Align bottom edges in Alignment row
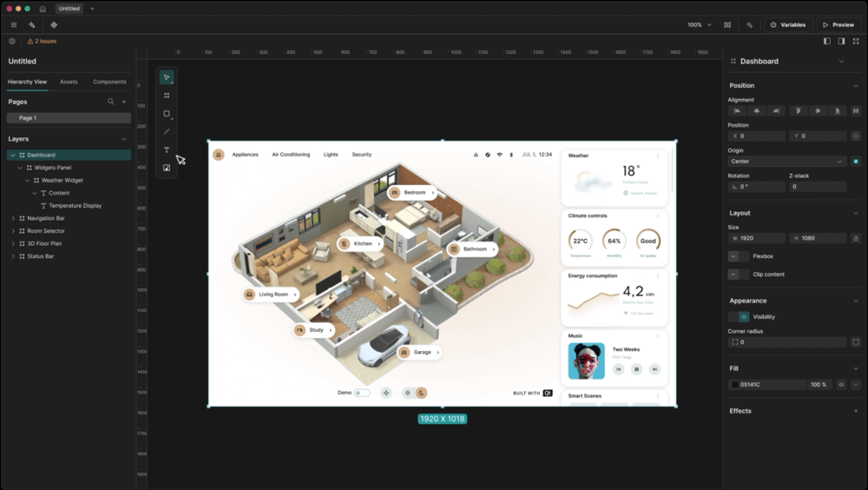868x490 pixels. click(x=837, y=111)
